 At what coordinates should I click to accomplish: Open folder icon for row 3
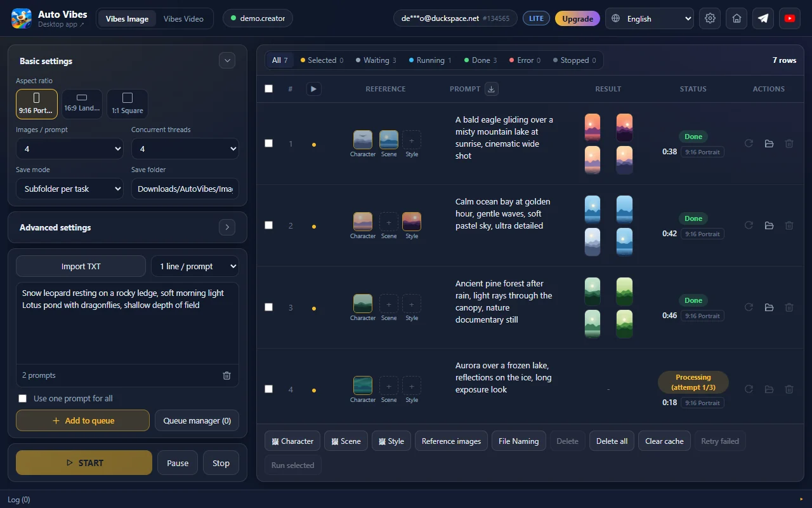pos(769,307)
